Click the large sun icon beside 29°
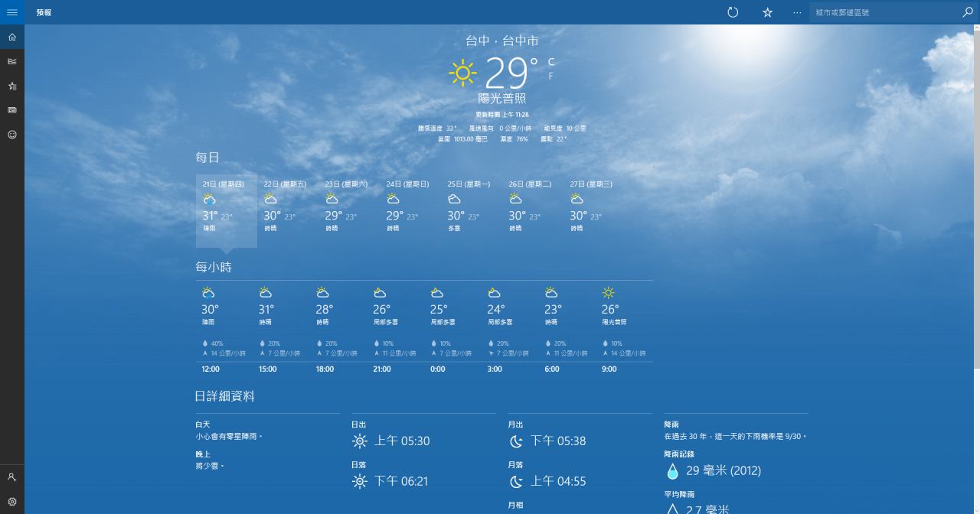This screenshot has height=514, width=980. (x=462, y=73)
